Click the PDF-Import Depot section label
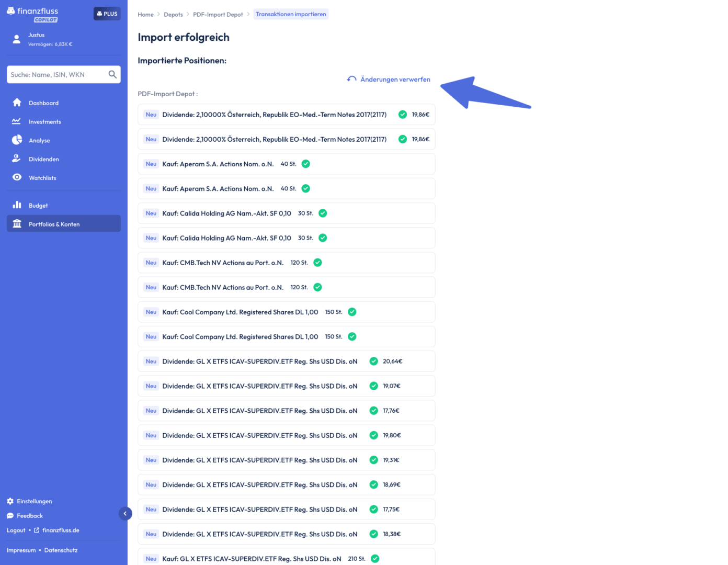The width and height of the screenshot is (728, 565). (x=167, y=94)
